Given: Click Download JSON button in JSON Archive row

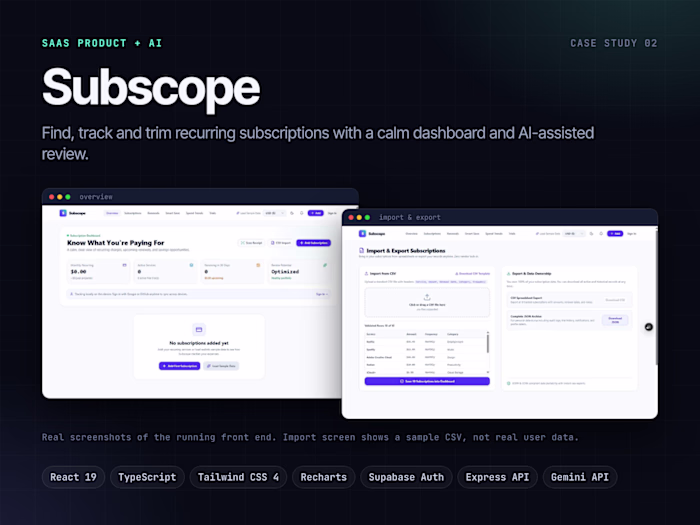Looking at the screenshot, I should [615, 320].
